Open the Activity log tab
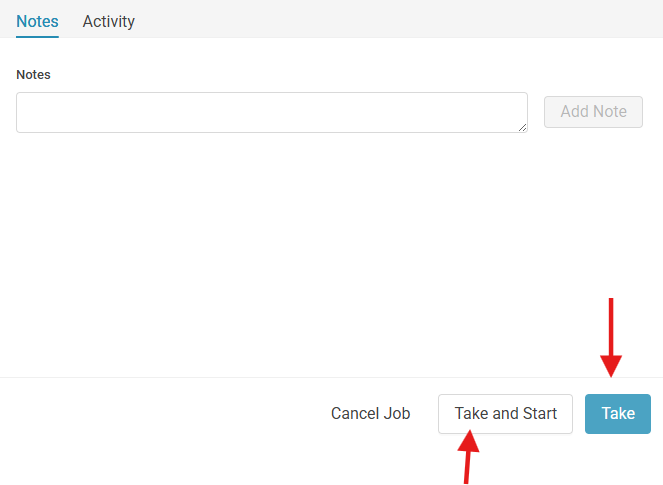663x485 pixels. 109,22
